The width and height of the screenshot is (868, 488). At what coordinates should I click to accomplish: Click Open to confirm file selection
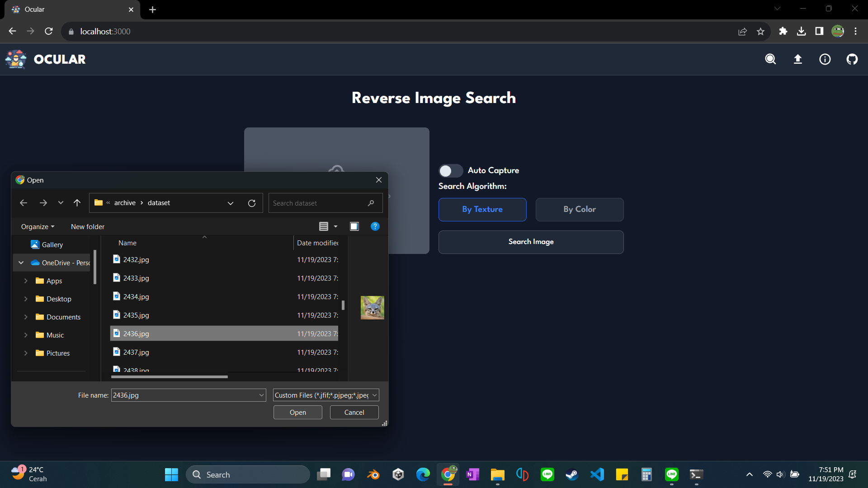[x=298, y=413]
